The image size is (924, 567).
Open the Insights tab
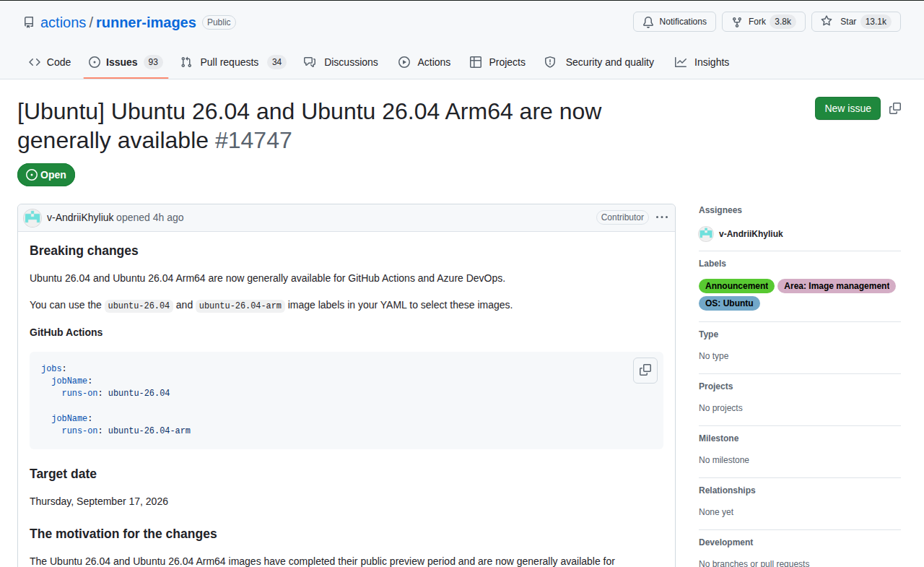702,62
